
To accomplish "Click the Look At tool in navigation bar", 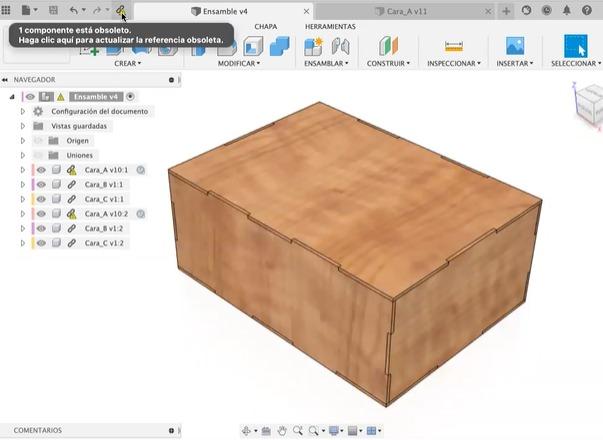I will tap(266, 431).
